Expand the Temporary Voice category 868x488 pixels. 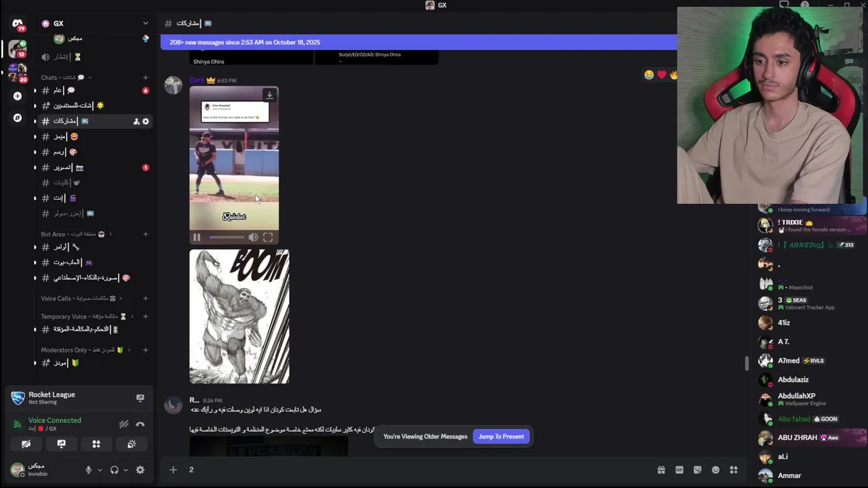coord(87,317)
